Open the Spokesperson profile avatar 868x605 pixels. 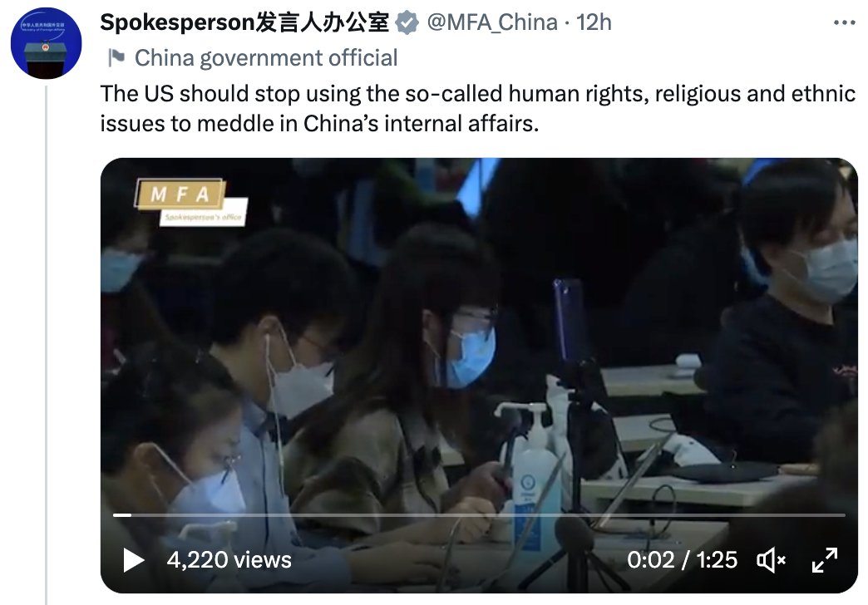click(x=47, y=43)
